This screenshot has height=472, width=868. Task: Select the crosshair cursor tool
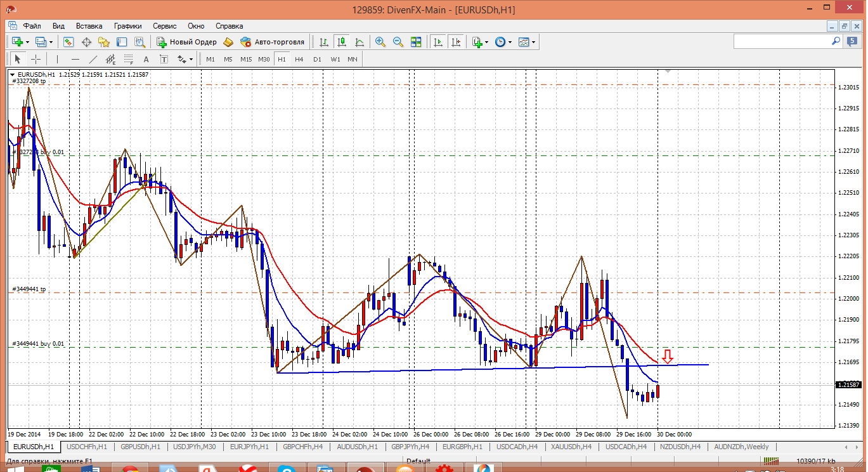(36, 59)
